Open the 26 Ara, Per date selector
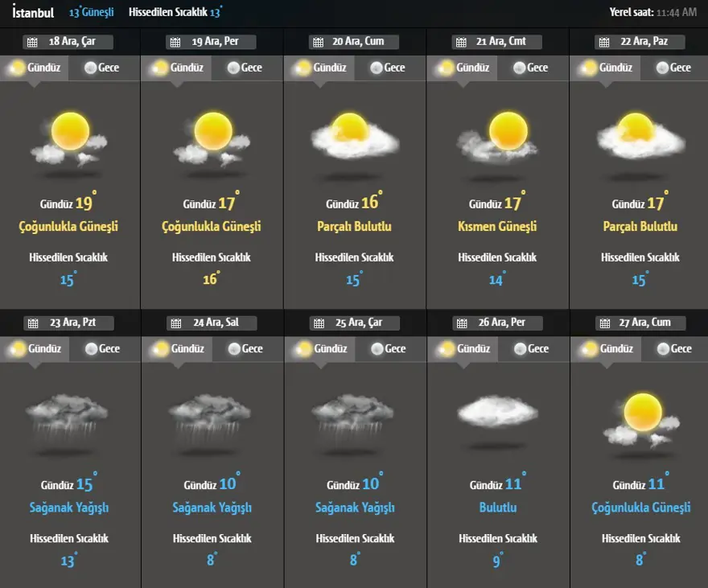Viewport: 708px width, 588px height. pyautogui.click(x=497, y=323)
